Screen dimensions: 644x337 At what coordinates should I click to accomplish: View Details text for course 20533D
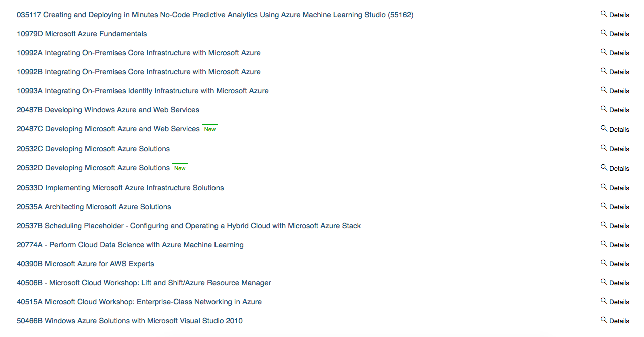(619, 188)
